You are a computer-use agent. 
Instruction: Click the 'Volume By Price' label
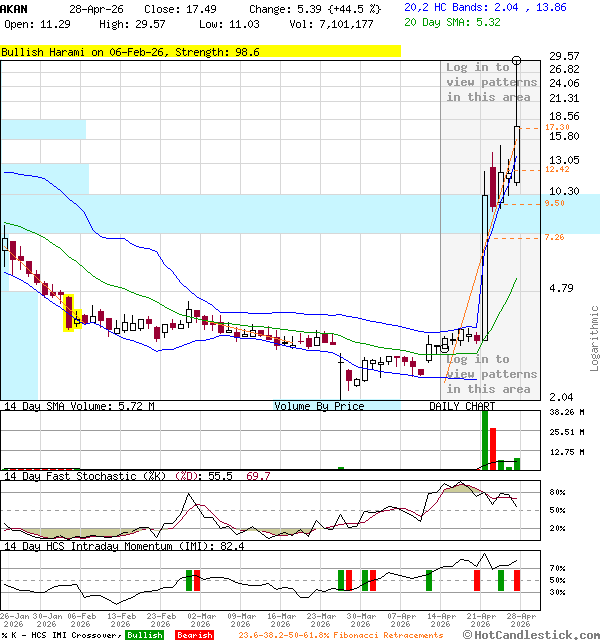click(319, 406)
